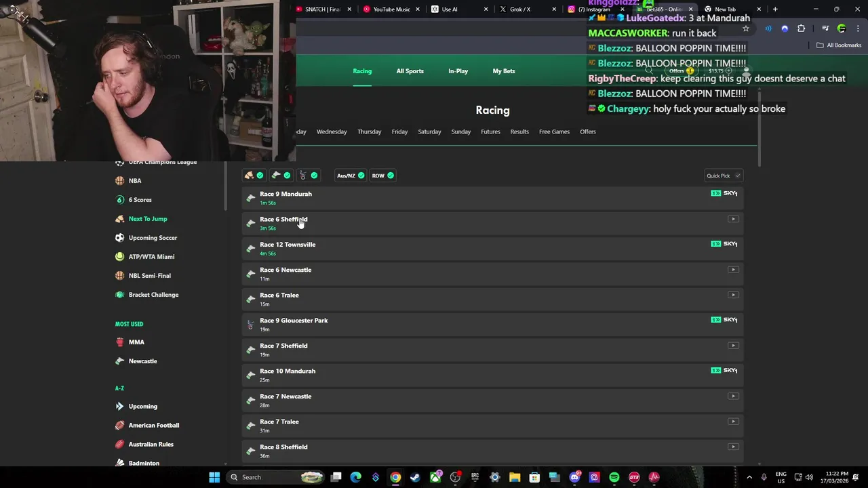Image resolution: width=868 pixels, height=488 pixels.
Task: Open the Chrome extensions puzzle icon
Action: pyautogui.click(x=802, y=28)
